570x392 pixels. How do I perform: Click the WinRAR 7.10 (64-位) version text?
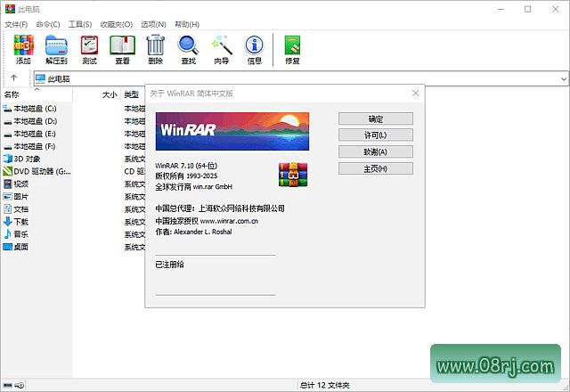(186, 166)
